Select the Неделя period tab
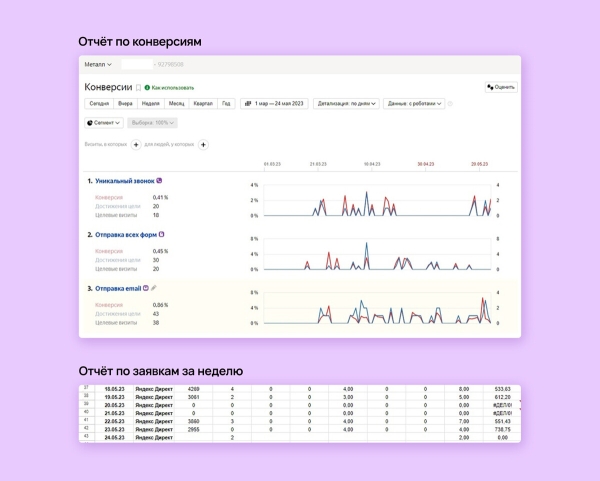 (x=151, y=103)
